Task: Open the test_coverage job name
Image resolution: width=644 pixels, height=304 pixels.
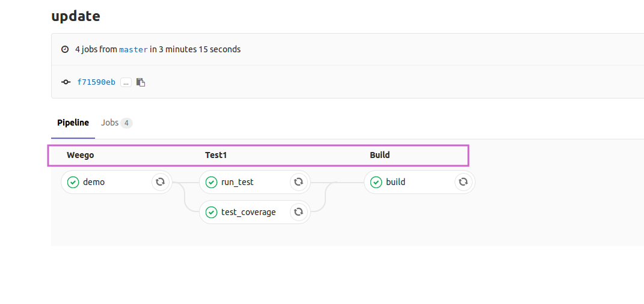Action: (x=248, y=212)
